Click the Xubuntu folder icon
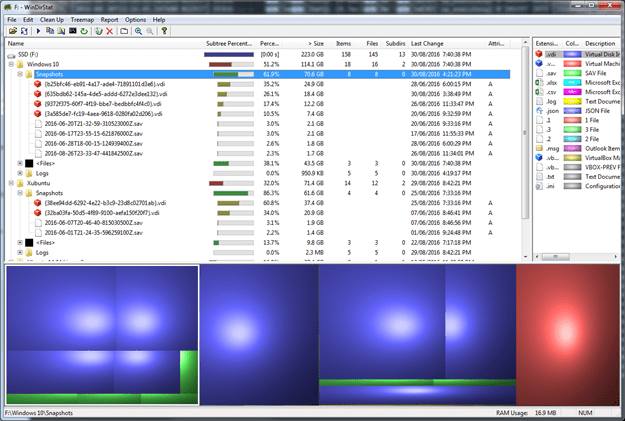 [x=20, y=183]
